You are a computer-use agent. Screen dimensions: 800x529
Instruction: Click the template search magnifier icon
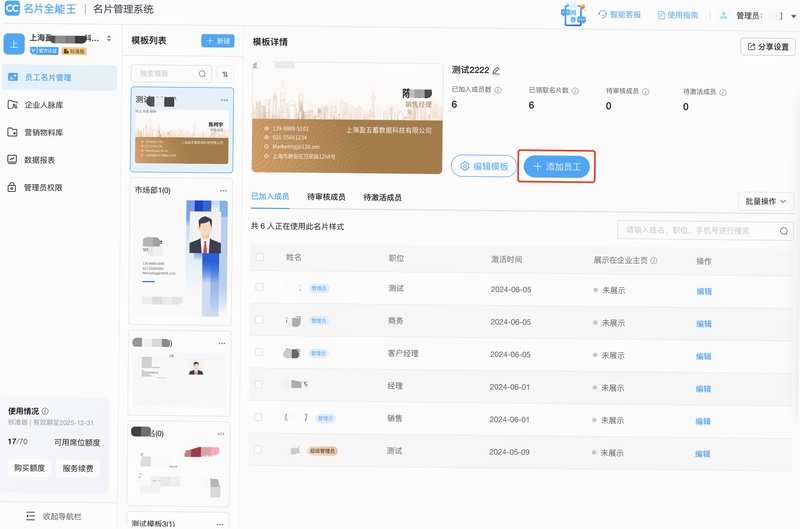[203, 74]
